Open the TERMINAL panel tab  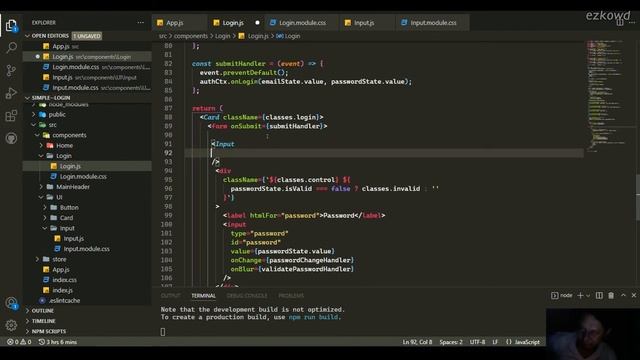click(x=203, y=296)
